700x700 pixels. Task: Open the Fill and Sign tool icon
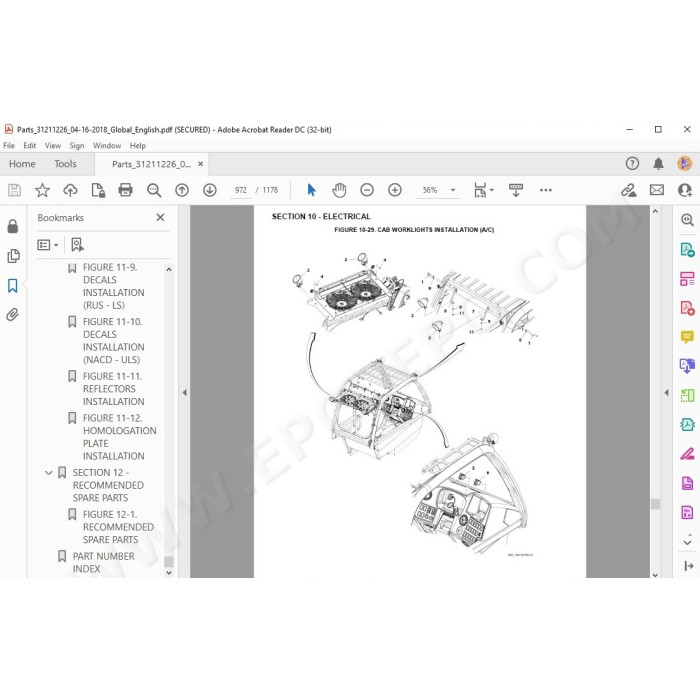click(x=687, y=454)
